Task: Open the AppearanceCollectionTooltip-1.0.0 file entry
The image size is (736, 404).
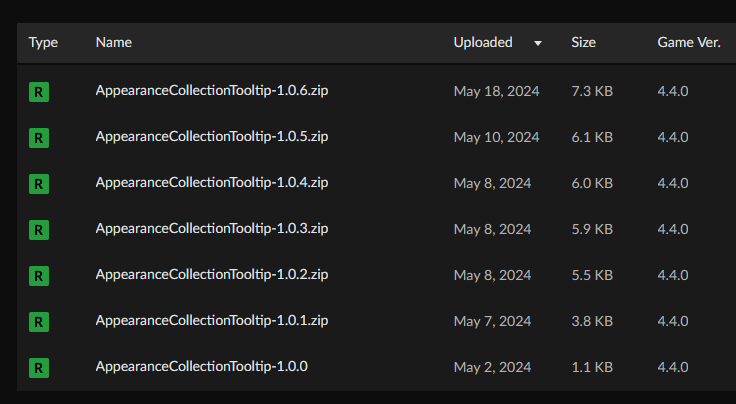Action: pos(201,367)
